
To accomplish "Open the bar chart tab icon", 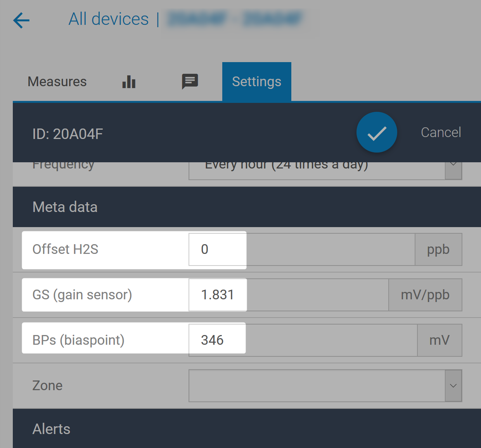I will [129, 82].
